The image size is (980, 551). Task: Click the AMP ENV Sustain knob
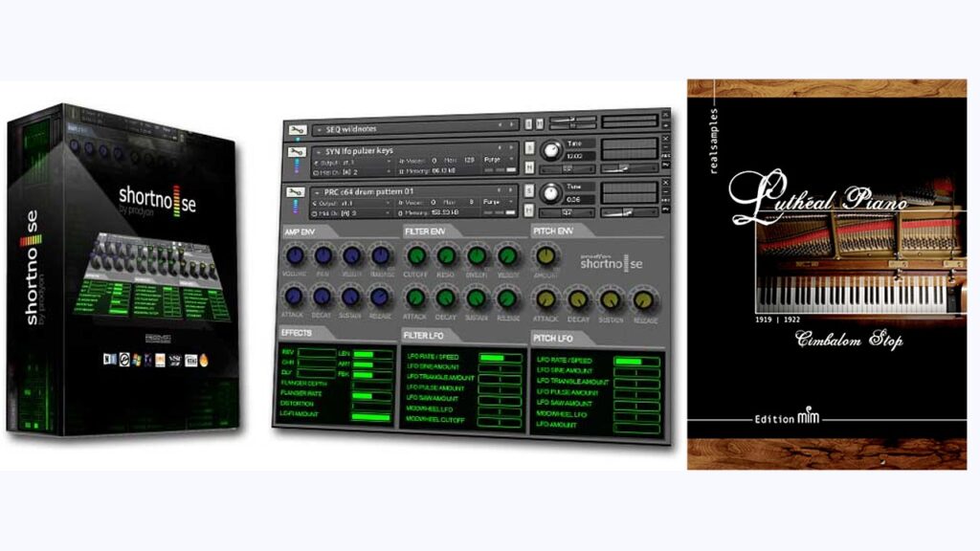[350, 298]
